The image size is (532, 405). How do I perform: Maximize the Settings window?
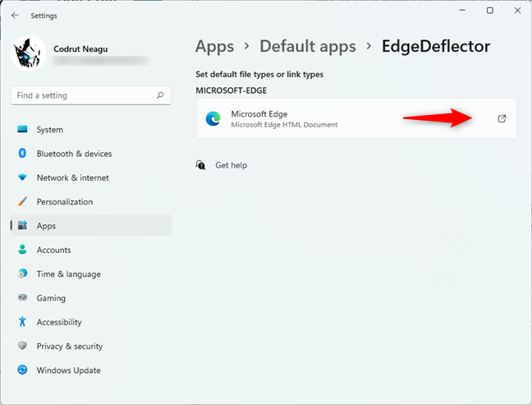pos(490,11)
